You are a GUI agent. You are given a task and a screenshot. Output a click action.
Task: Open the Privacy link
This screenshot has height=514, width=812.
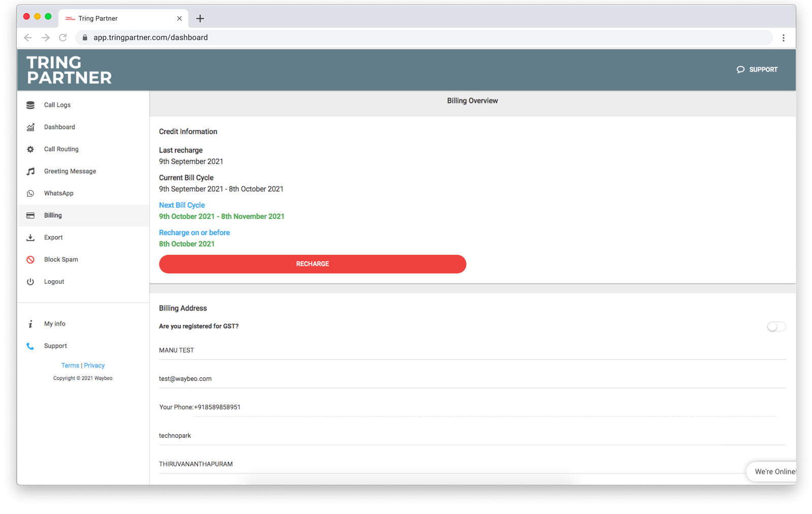click(94, 365)
